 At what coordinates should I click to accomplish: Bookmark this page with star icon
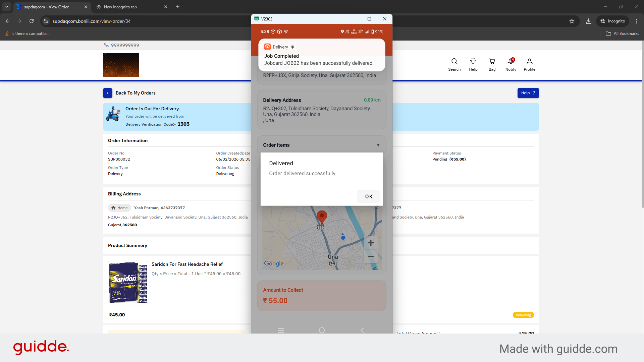click(x=572, y=21)
